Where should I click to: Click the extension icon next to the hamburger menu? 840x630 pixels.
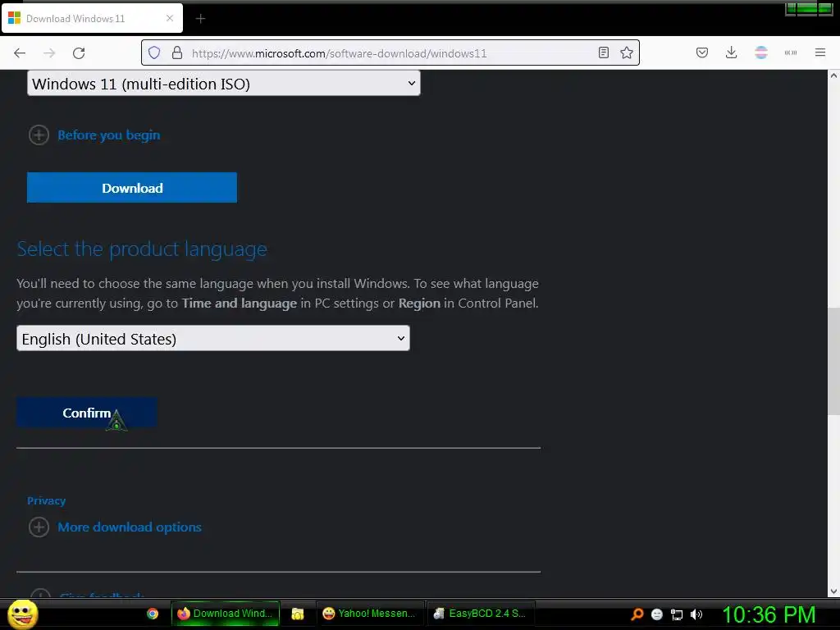[790, 52]
